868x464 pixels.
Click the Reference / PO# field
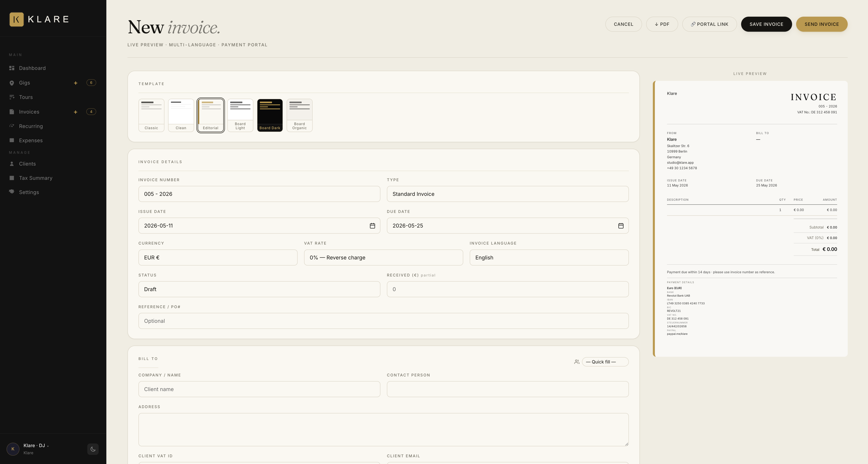(383, 321)
